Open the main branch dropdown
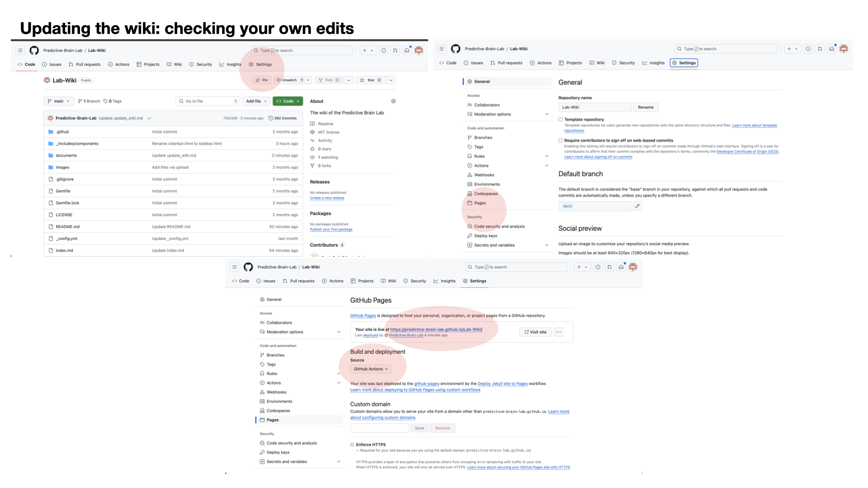The height and width of the screenshot is (488, 868). pos(59,101)
